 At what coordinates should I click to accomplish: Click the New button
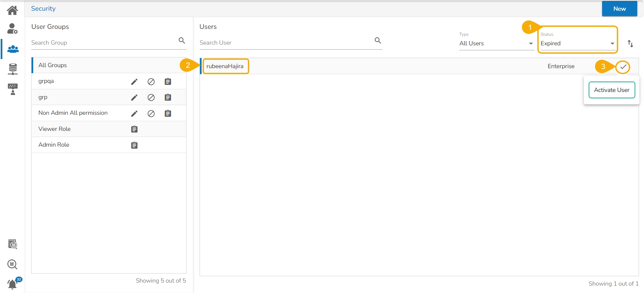coord(619,9)
